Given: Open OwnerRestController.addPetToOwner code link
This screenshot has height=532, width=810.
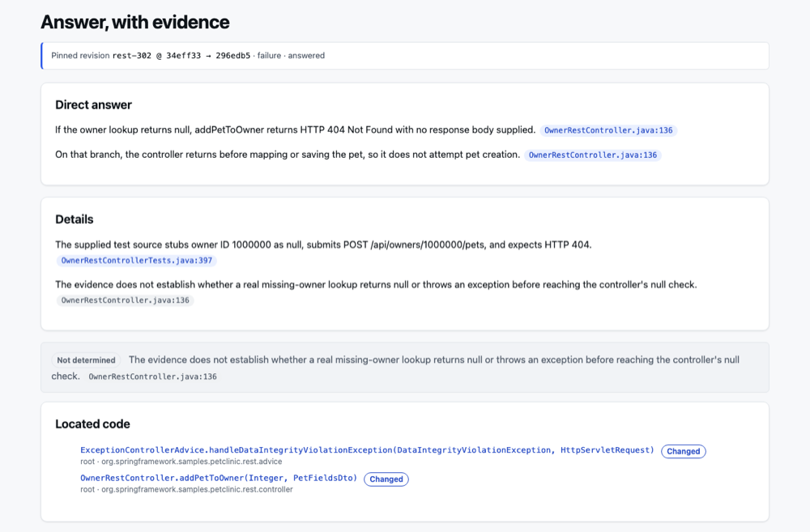Looking at the screenshot, I should 219,478.
